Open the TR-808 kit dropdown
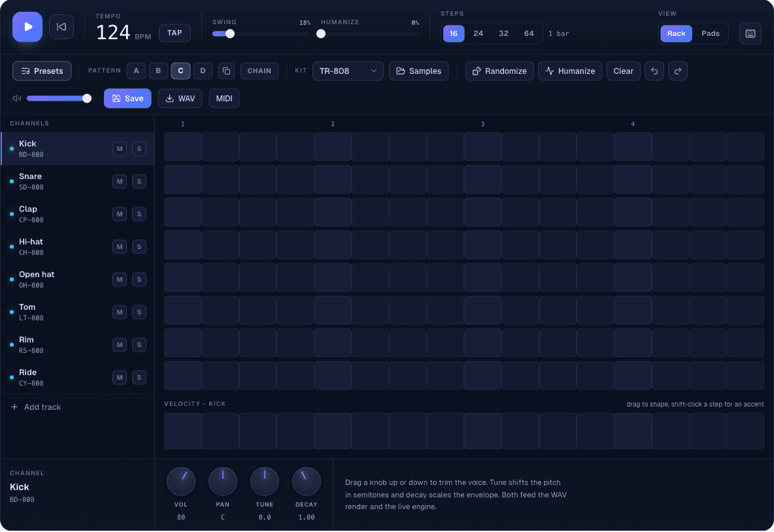Image resolution: width=774 pixels, height=532 pixels. click(348, 71)
